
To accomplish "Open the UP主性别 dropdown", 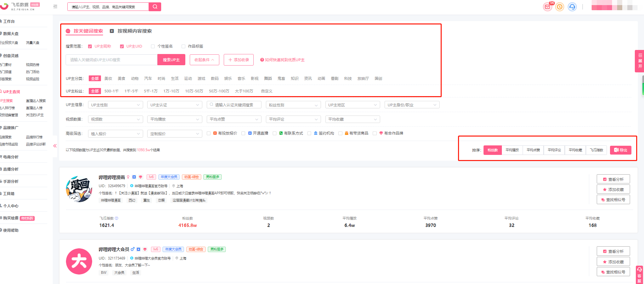I will (115, 105).
